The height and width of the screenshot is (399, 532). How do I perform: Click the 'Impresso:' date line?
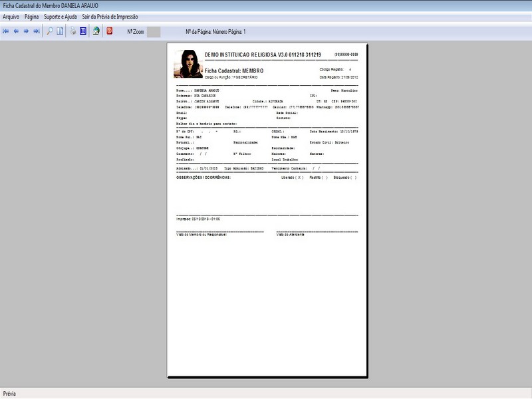click(x=198, y=219)
